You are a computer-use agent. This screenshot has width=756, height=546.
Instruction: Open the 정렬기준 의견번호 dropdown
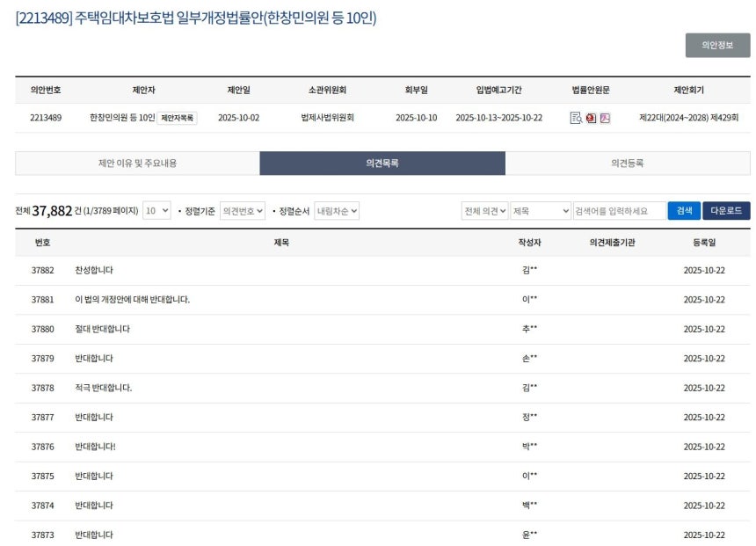243,211
